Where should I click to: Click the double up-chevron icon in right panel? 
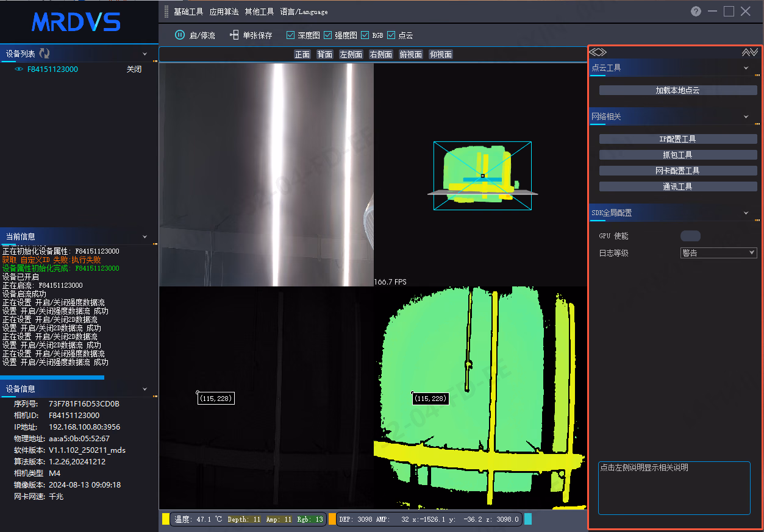click(x=750, y=52)
